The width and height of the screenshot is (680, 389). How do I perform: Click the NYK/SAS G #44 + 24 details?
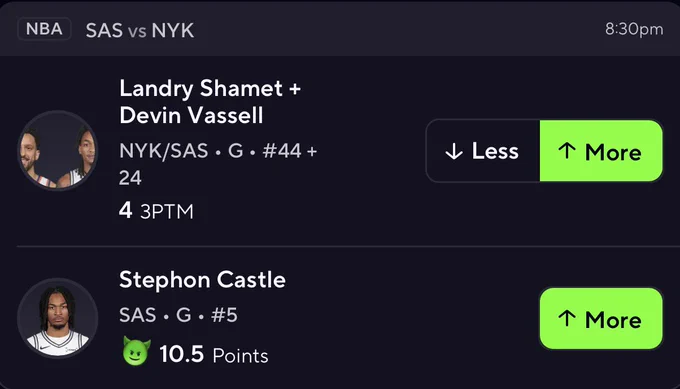pos(218,164)
